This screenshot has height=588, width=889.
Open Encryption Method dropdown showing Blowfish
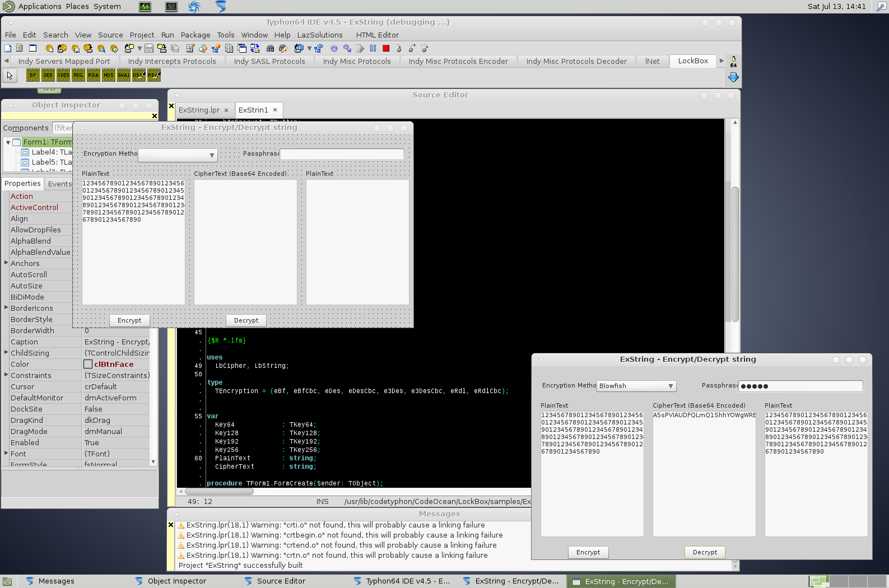(636, 386)
